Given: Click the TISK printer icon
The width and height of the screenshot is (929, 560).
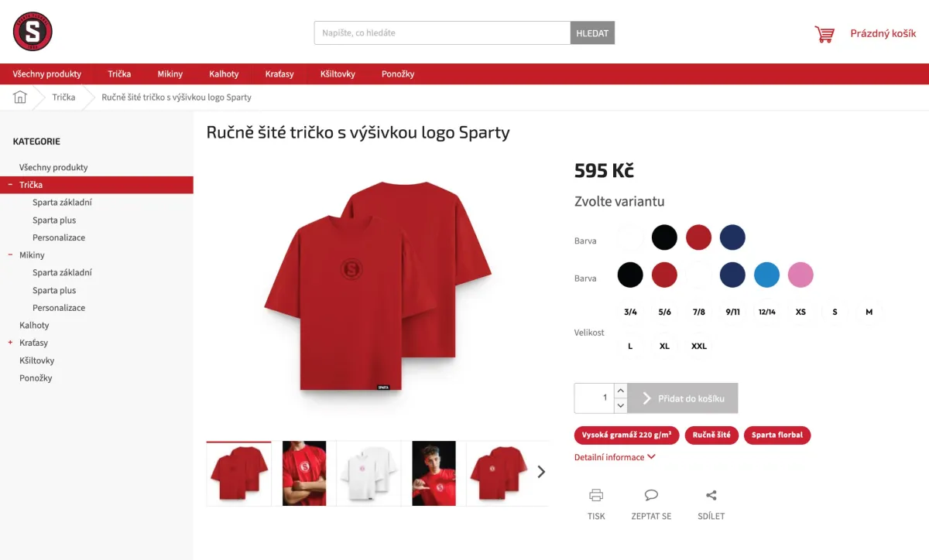Looking at the screenshot, I should 596,495.
